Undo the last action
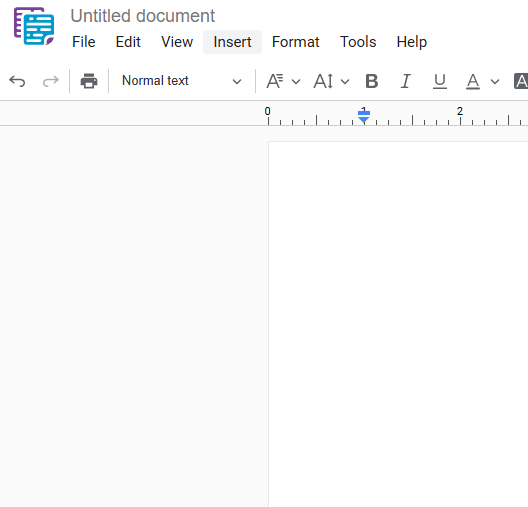 pos(17,81)
